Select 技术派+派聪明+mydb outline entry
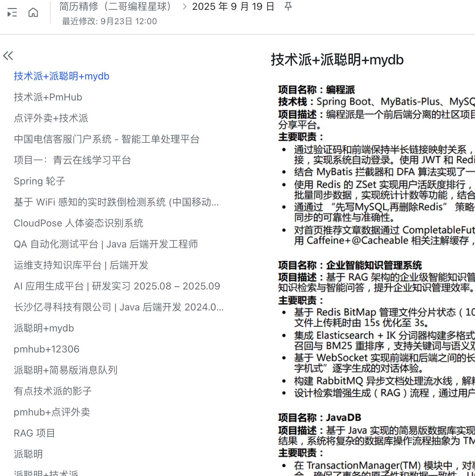 (62, 76)
